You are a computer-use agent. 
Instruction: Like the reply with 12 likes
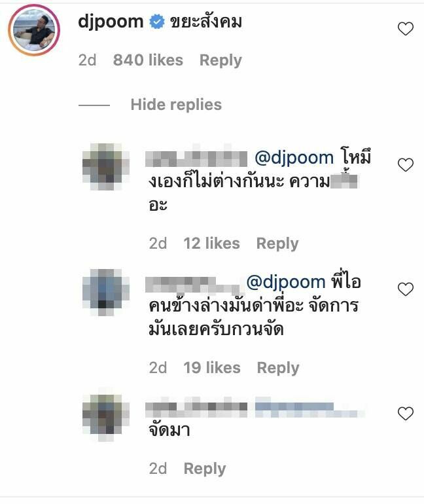[406, 165]
